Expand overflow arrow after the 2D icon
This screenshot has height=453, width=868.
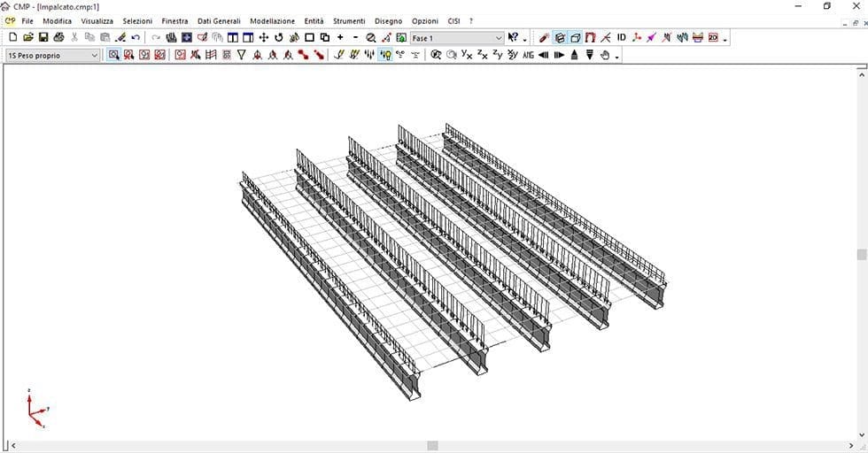click(725, 40)
